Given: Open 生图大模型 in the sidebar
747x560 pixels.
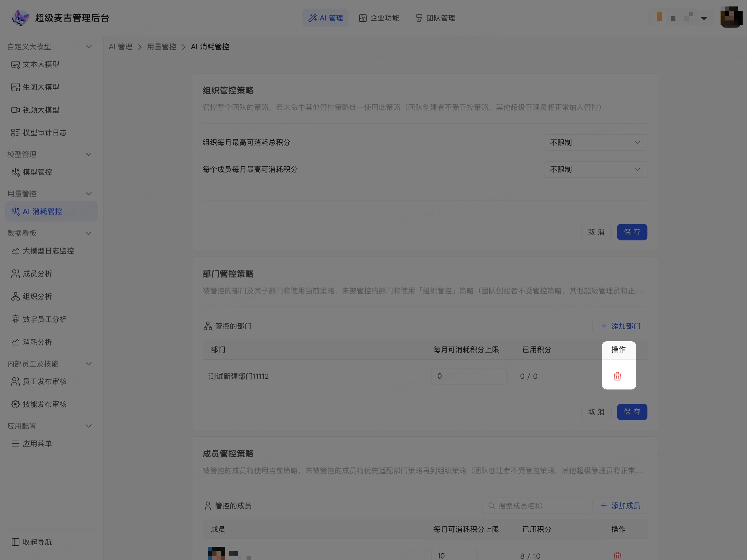Looking at the screenshot, I should 51,87.
